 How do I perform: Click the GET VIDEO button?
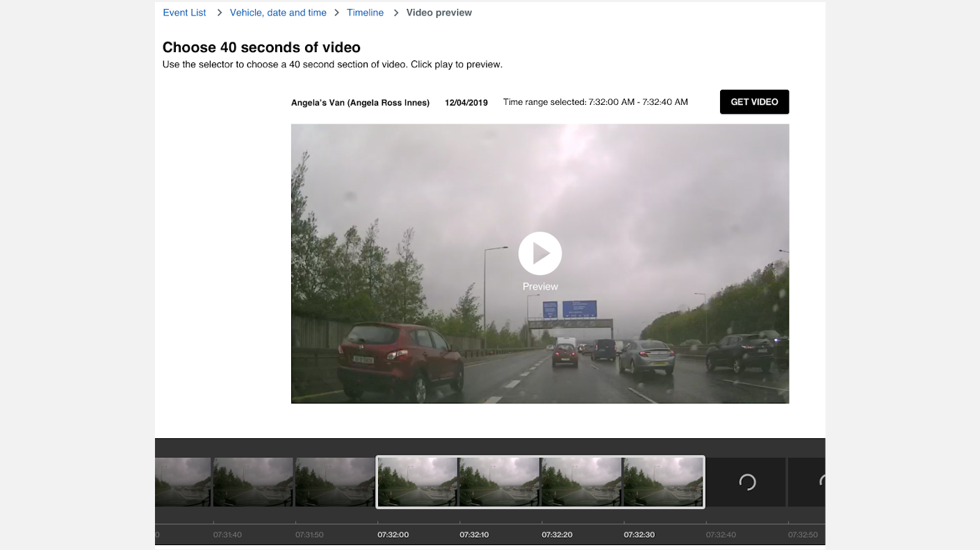click(754, 101)
